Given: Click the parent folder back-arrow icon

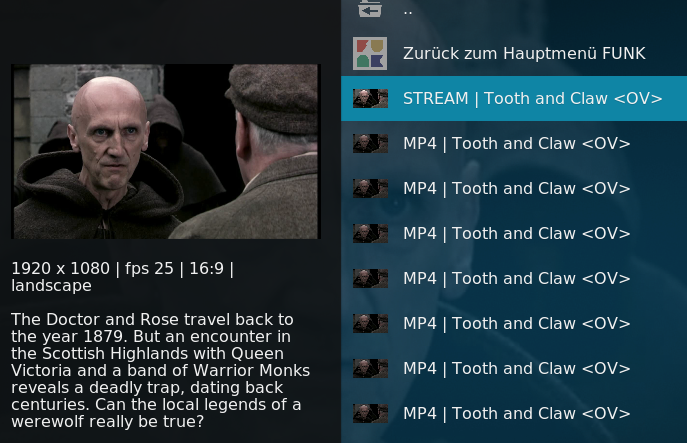Looking at the screenshot, I should click(370, 8).
